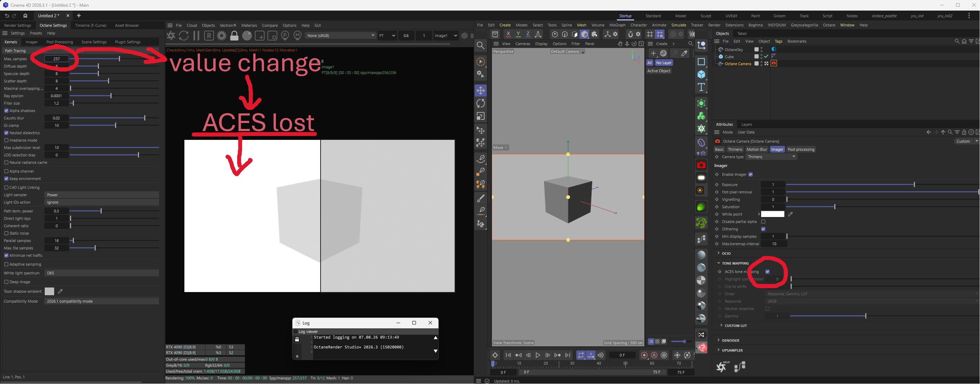Click the white point eyedropper icon
The height and width of the screenshot is (384, 980).
tap(791, 214)
